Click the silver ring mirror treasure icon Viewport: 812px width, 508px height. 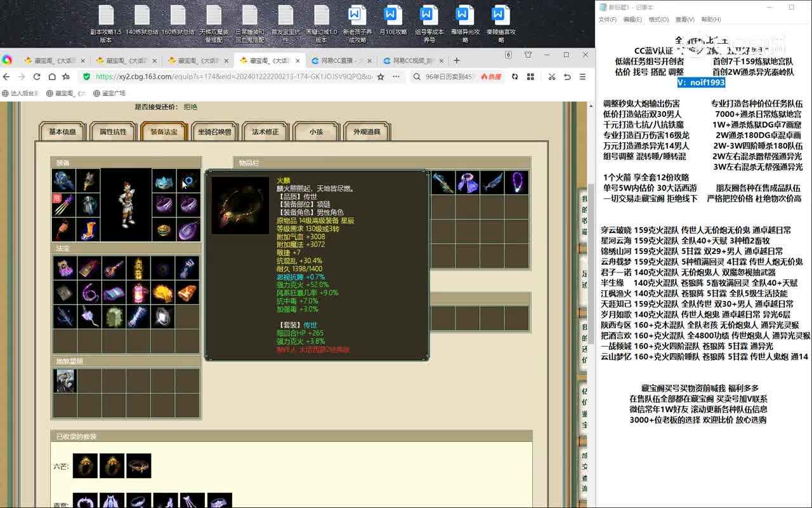coord(163,317)
